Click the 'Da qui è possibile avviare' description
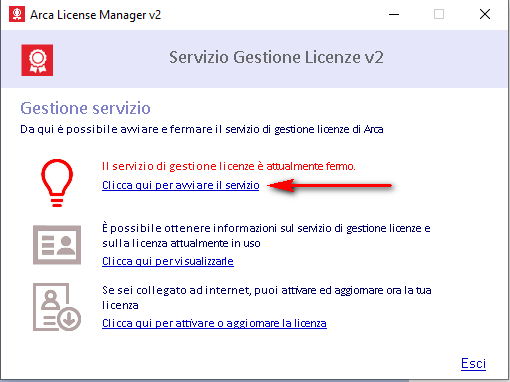The width and height of the screenshot is (510, 382). [x=202, y=129]
